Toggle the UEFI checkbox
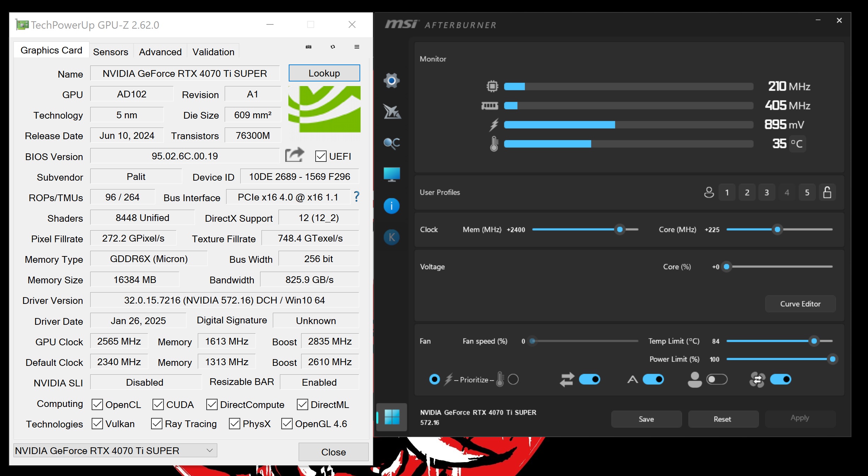868x476 pixels. 321,156
